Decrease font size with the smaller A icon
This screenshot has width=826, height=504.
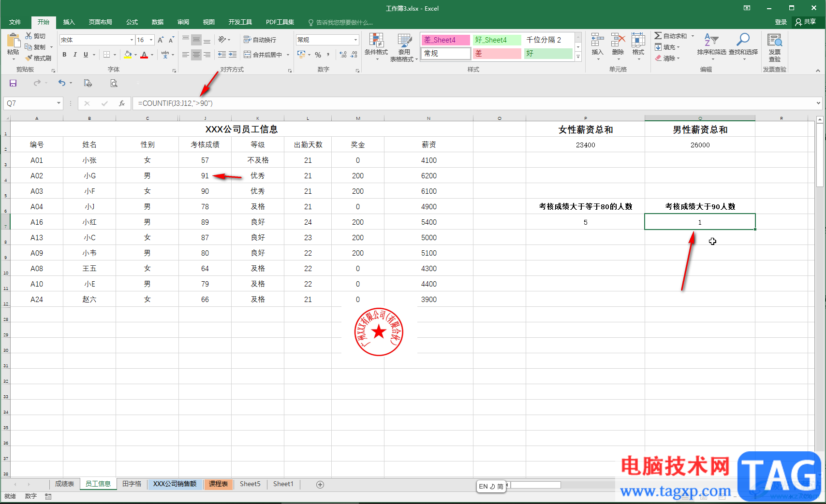pyautogui.click(x=171, y=40)
